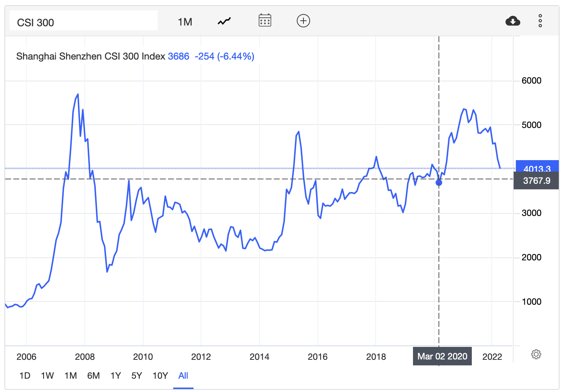Screen dimensions: 561x392
Task: Select the 5Y time range
Action: [x=137, y=376]
